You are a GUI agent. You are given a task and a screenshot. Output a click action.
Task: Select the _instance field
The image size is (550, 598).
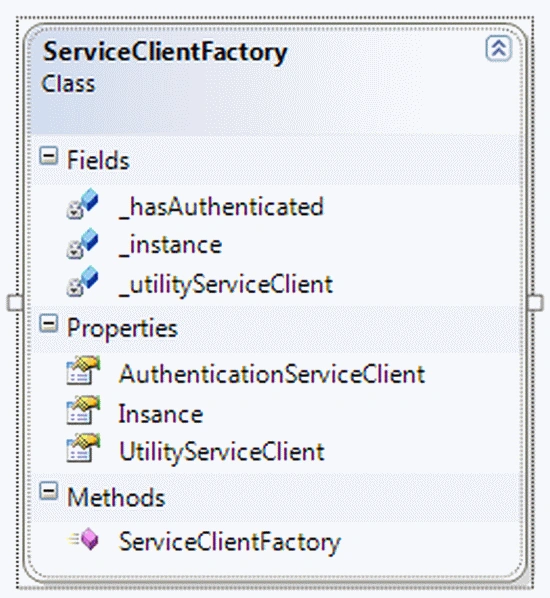click(170, 245)
